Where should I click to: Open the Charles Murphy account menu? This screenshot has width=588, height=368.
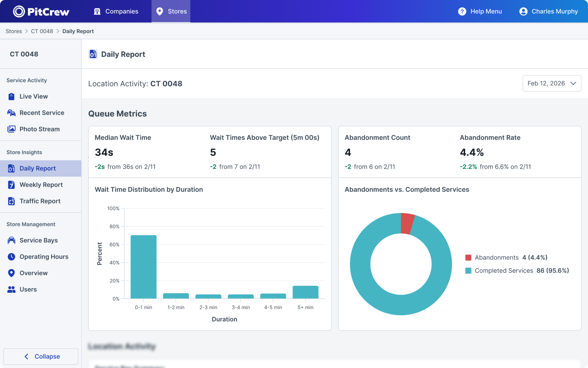[548, 11]
